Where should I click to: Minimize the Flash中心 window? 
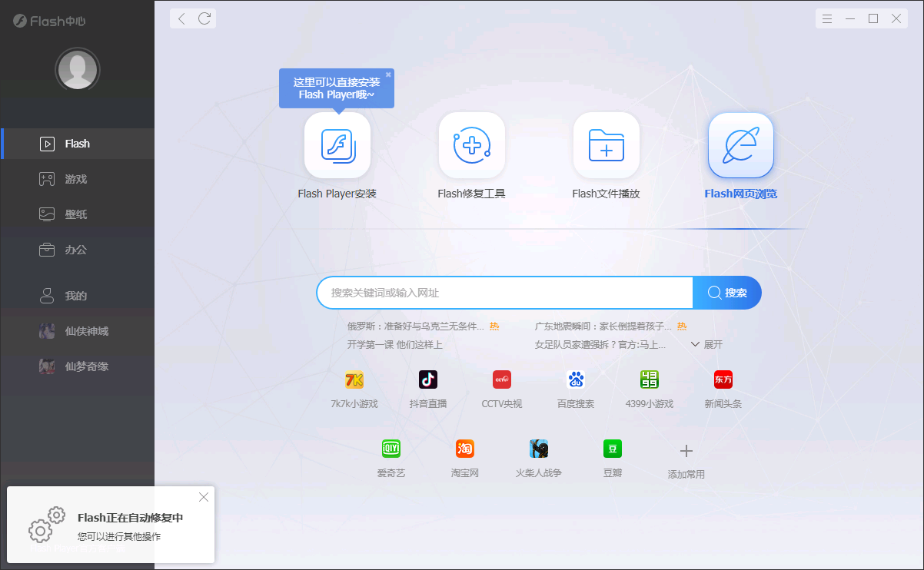[850, 18]
